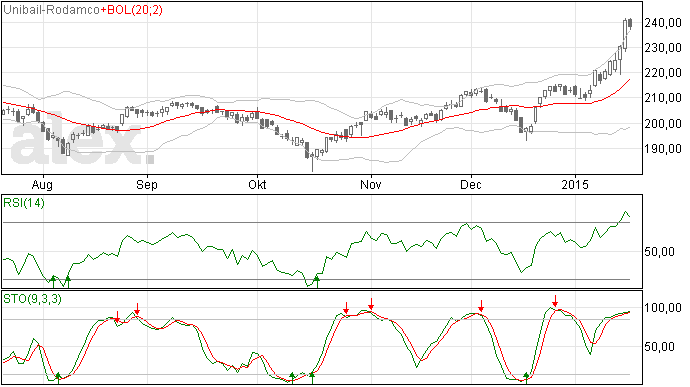Click the 210,00 price axis label
Image resolution: width=690 pixels, height=387 pixels.
coord(663,98)
